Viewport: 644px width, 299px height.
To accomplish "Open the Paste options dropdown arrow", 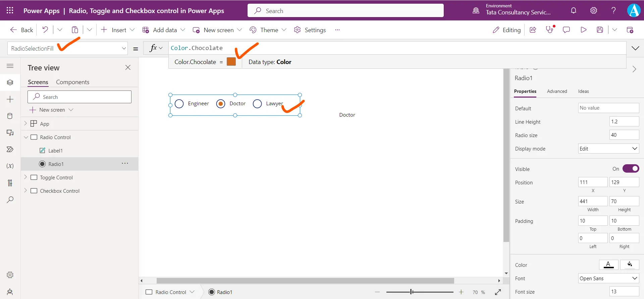I will (90, 30).
